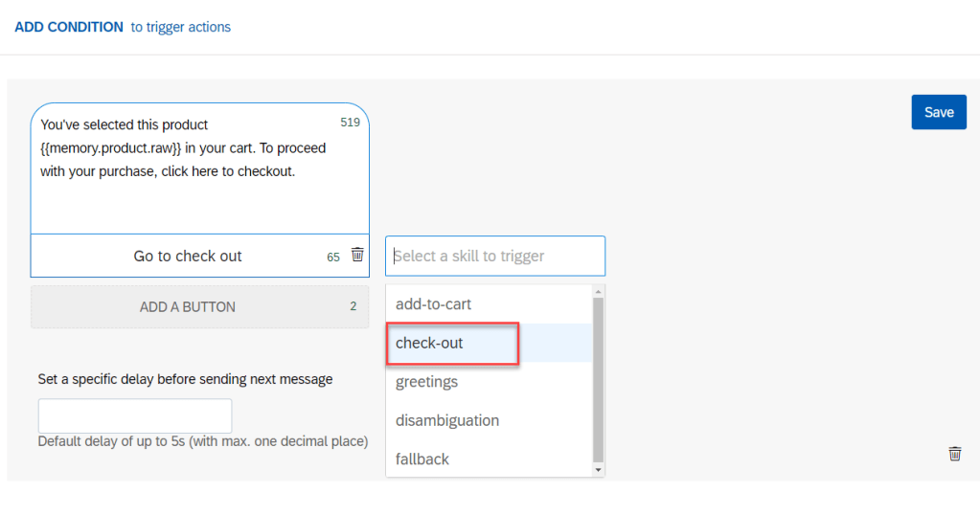Edit the 'Go to check out' button label
Screen dimensions: 980x515
[188, 257]
